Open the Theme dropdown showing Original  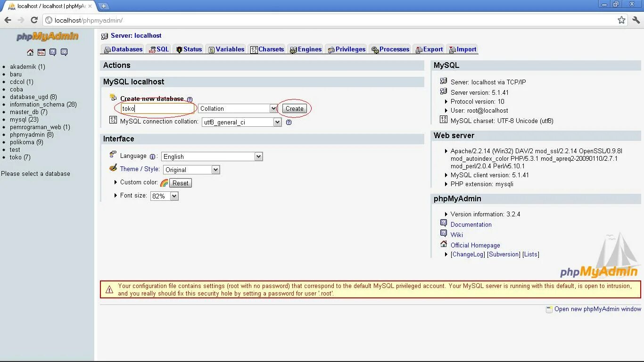(191, 170)
